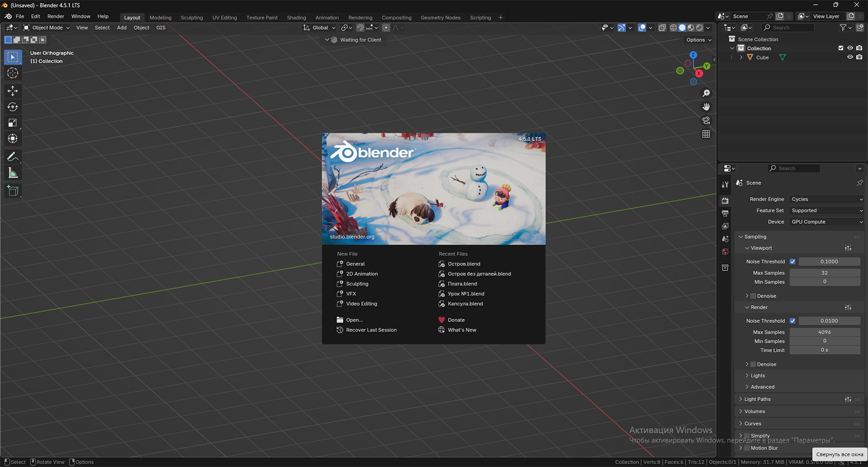Toggle X-ray view icon
Viewport: 868px width, 467px height.
(662, 28)
